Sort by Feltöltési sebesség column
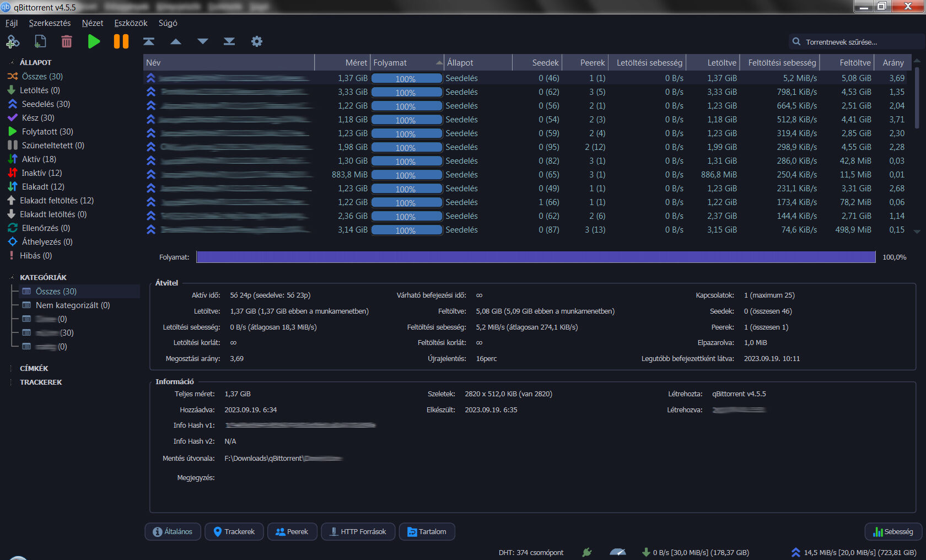Screen dimensions: 926x560 (x=780, y=63)
